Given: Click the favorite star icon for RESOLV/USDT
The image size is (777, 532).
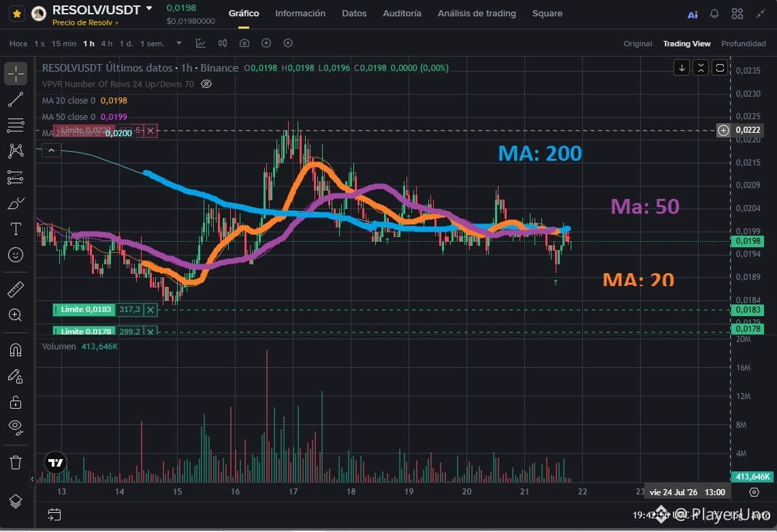Looking at the screenshot, I should pyautogui.click(x=16, y=14).
